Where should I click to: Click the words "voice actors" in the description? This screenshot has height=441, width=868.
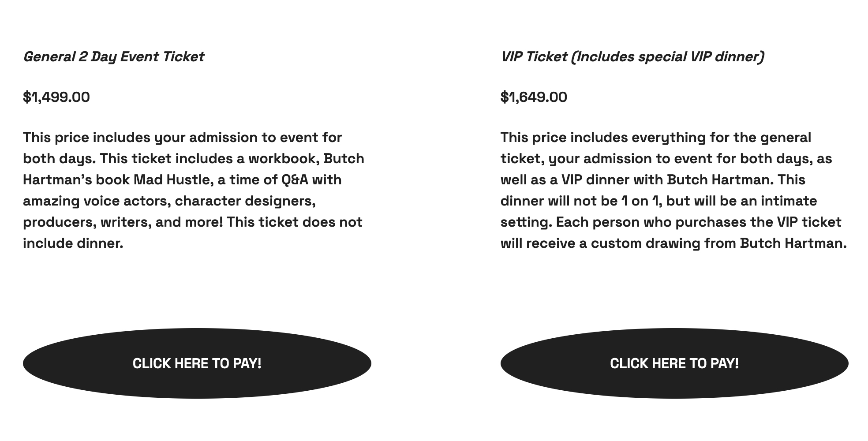[127, 201]
